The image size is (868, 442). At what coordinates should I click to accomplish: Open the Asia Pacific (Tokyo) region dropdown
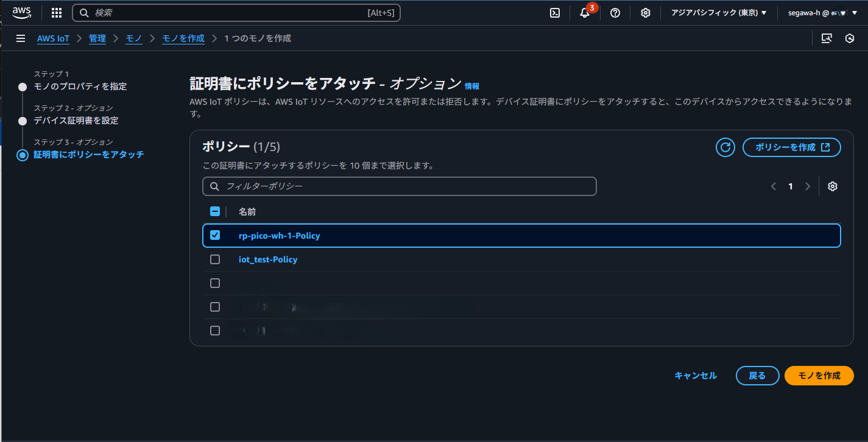719,13
